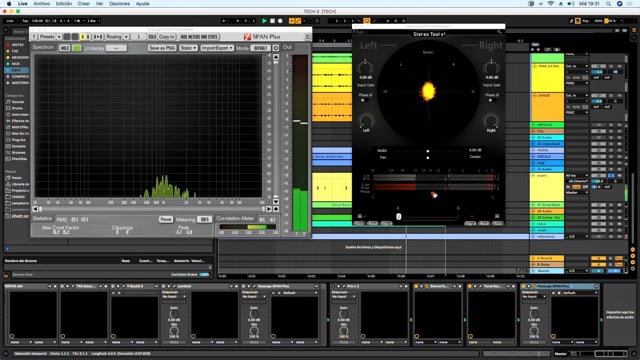The image size is (640, 360).
Task: Click the Right pan knob in Stereo Tool
Action: [491, 122]
